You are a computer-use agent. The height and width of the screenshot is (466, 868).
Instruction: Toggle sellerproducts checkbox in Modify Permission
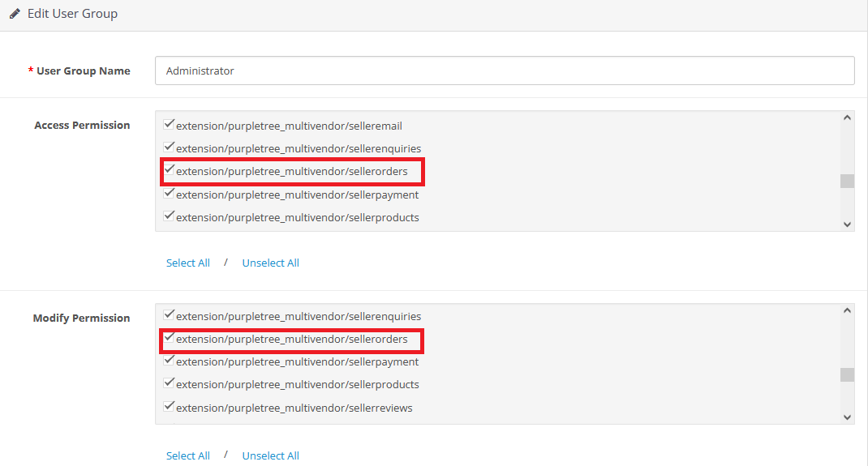[x=169, y=383]
